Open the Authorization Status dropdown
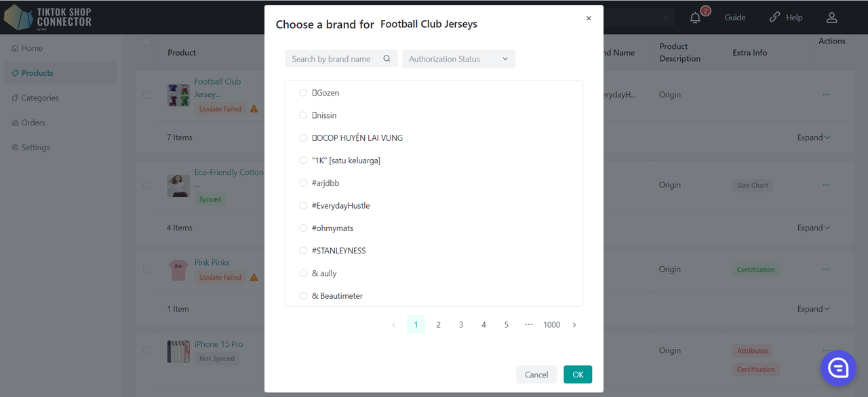The height and width of the screenshot is (397, 868). (x=458, y=59)
